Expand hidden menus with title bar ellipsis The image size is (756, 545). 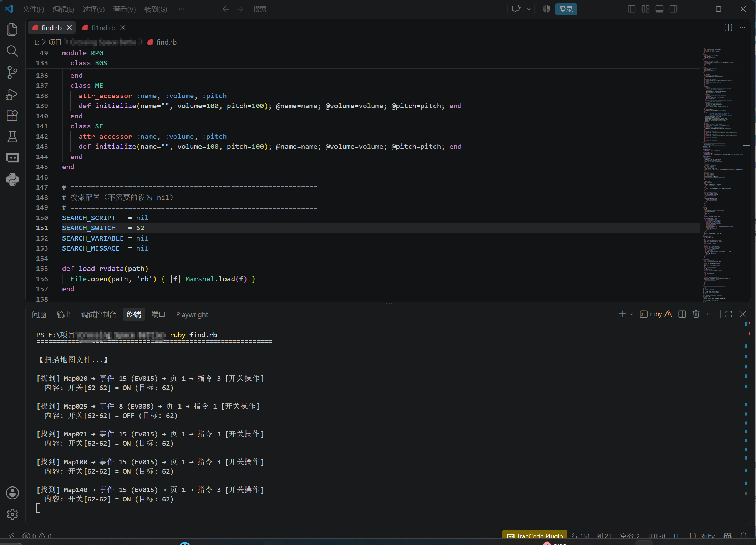(182, 9)
